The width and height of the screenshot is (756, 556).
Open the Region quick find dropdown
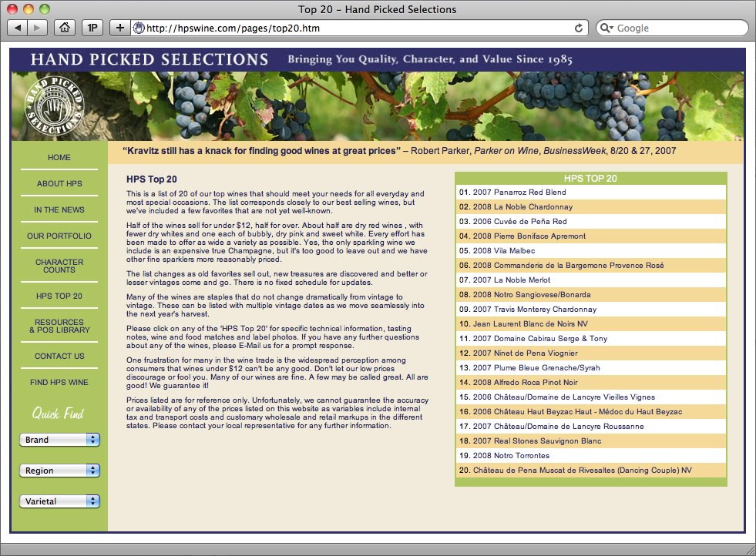pyautogui.click(x=59, y=471)
